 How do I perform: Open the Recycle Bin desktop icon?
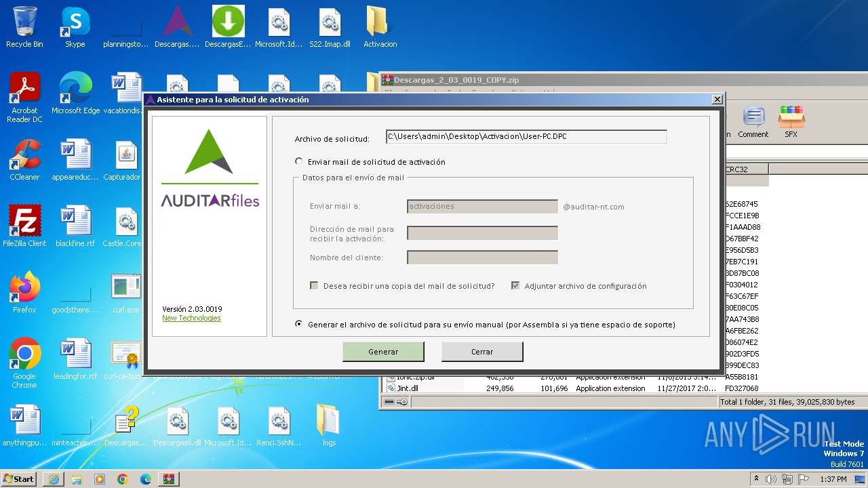(x=24, y=27)
